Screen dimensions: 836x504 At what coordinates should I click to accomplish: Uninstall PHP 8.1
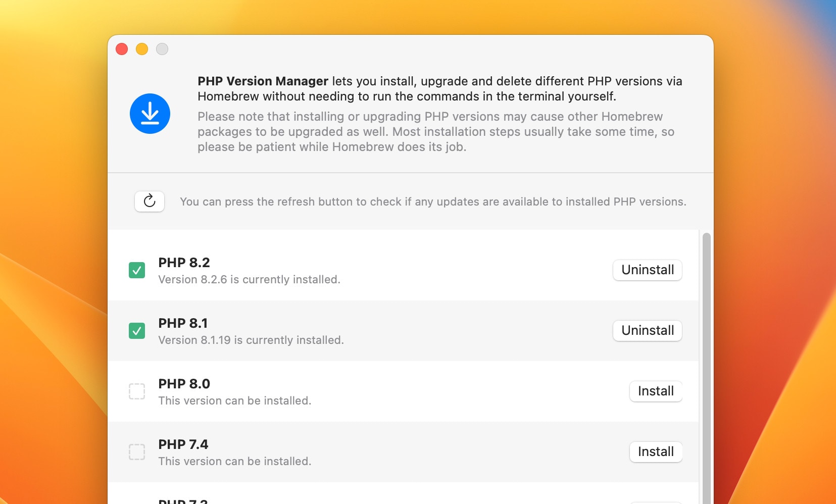648,331
